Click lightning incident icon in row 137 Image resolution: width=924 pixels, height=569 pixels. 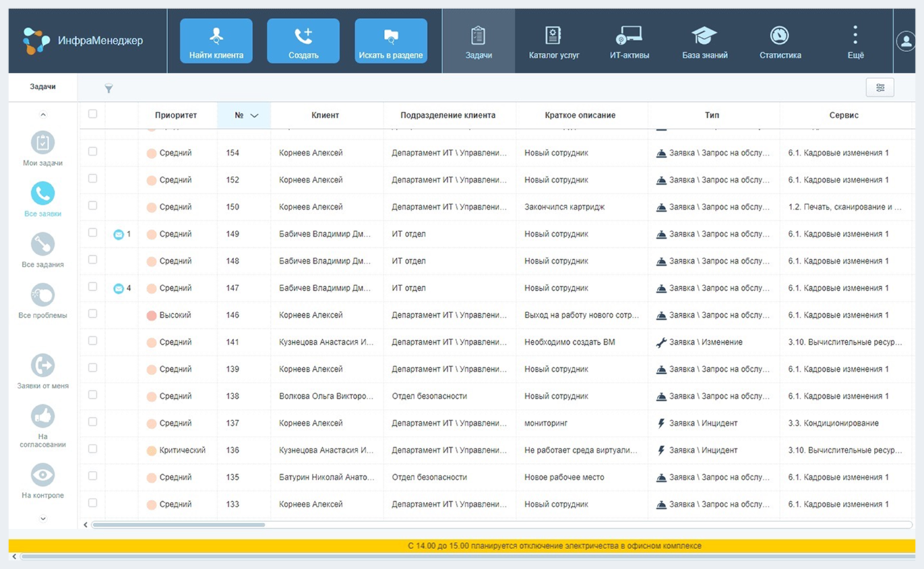coord(661,423)
